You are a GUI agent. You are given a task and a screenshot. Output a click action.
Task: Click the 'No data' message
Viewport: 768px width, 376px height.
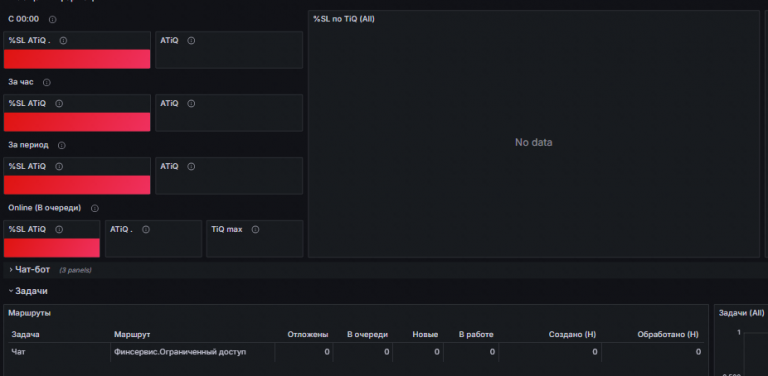click(533, 142)
